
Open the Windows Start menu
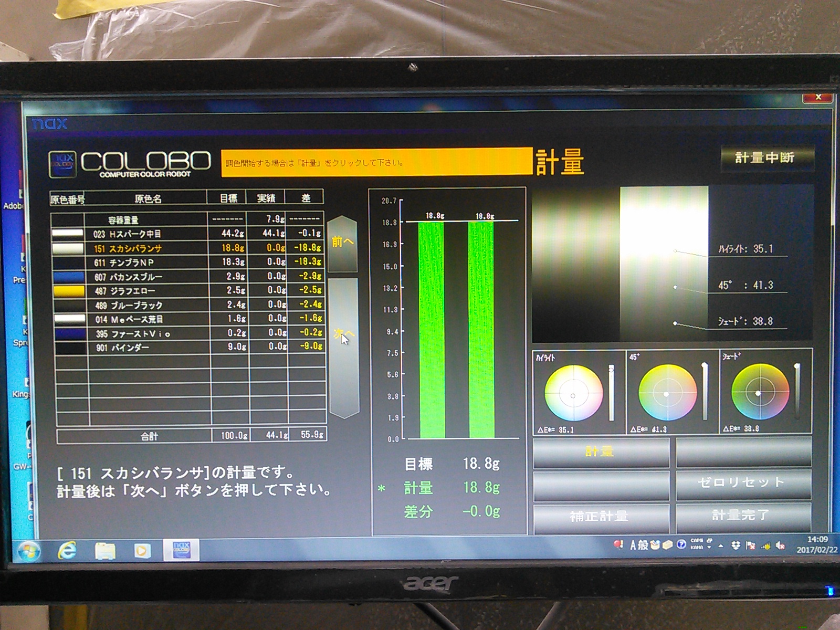pyautogui.click(x=29, y=551)
